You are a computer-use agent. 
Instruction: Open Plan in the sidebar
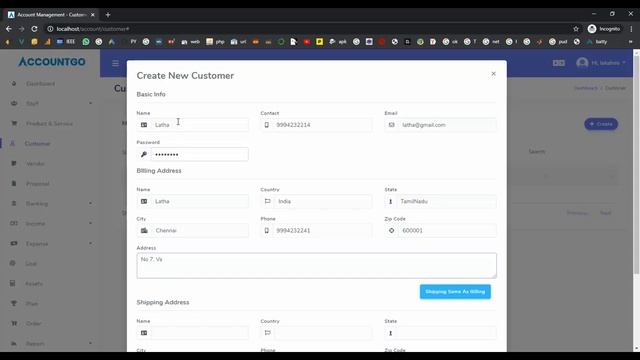click(31, 304)
